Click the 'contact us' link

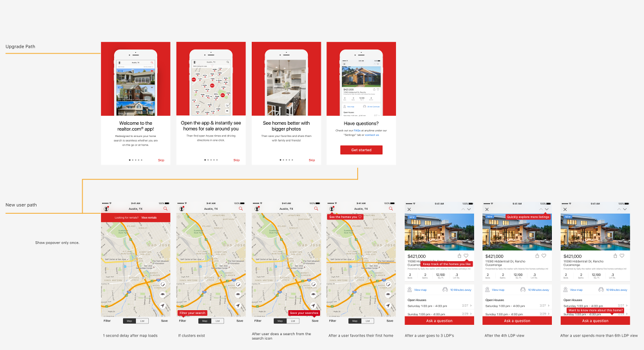click(x=372, y=135)
